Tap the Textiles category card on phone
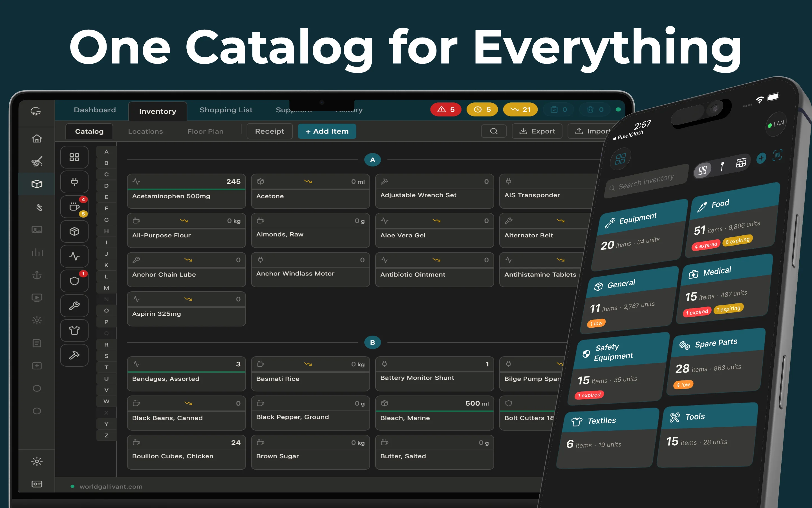Screen dimensions: 812x508 click(608, 438)
